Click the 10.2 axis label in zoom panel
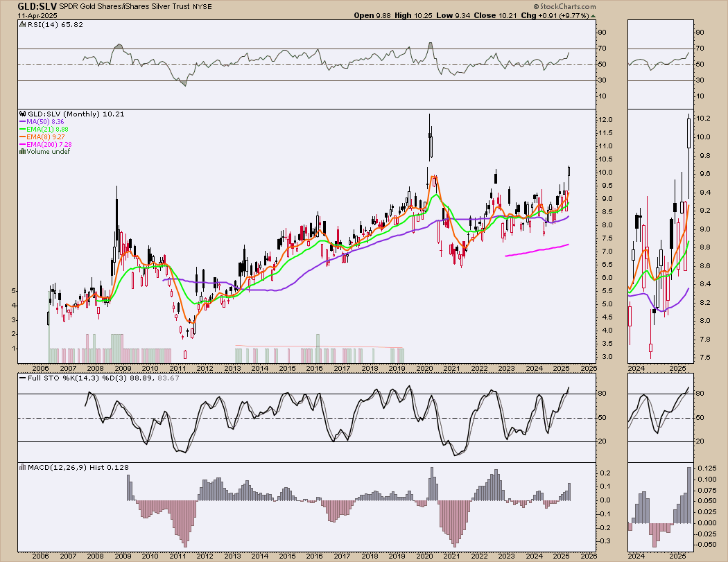Image resolution: width=728 pixels, height=562 pixels. pyautogui.click(x=704, y=118)
